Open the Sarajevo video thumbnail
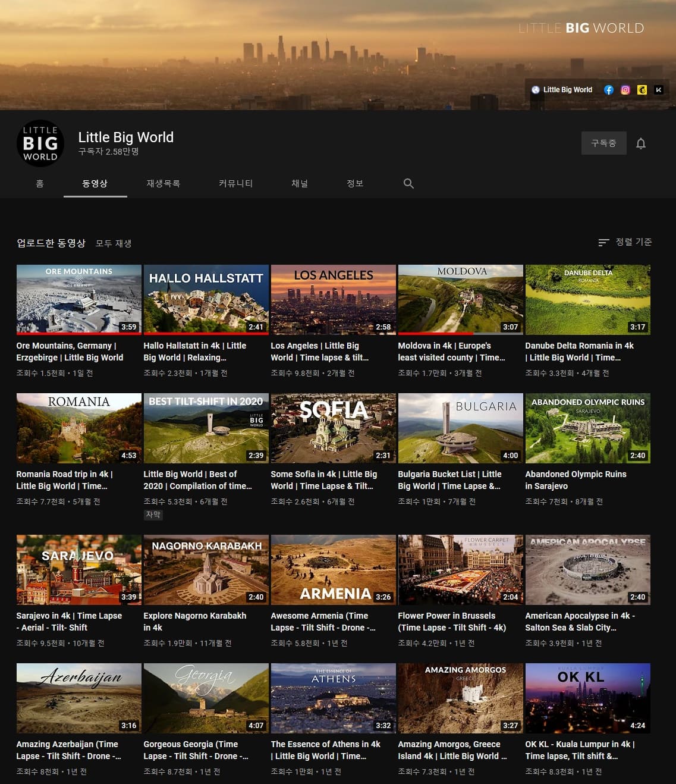This screenshot has width=676, height=784. [x=79, y=570]
